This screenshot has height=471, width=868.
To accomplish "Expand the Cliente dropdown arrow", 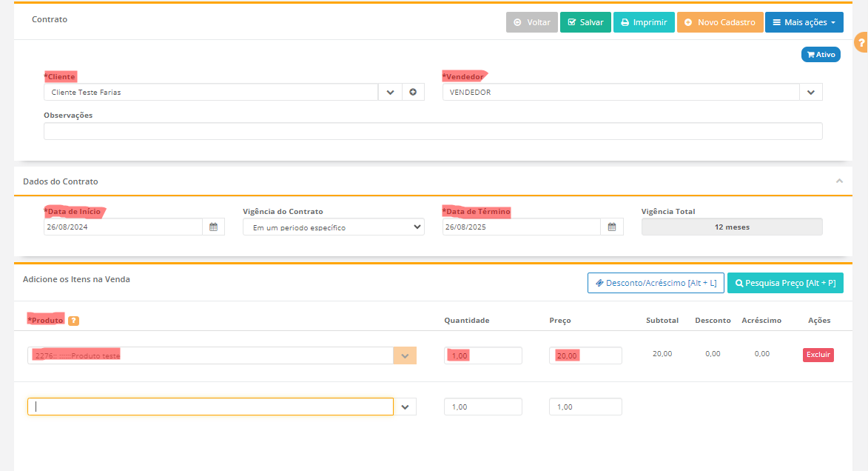I will click(390, 93).
